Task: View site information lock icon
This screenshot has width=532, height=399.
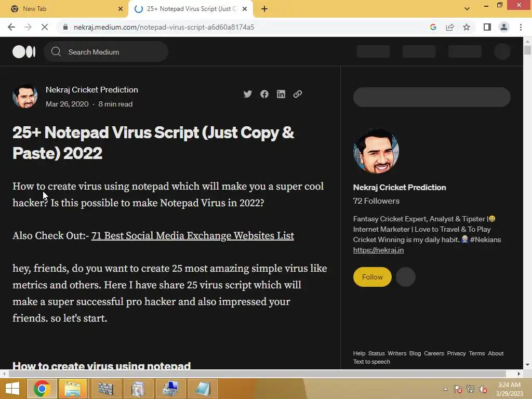Action: coord(65,27)
